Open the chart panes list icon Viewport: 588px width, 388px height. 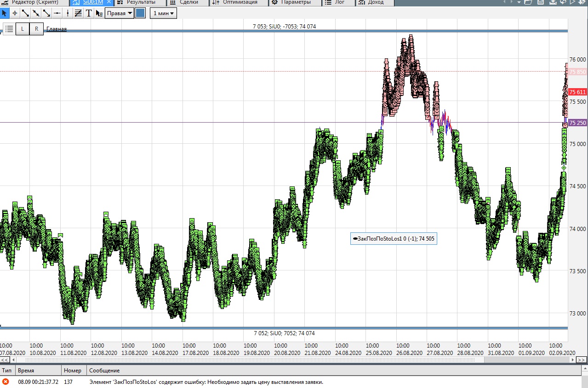click(x=9, y=29)
